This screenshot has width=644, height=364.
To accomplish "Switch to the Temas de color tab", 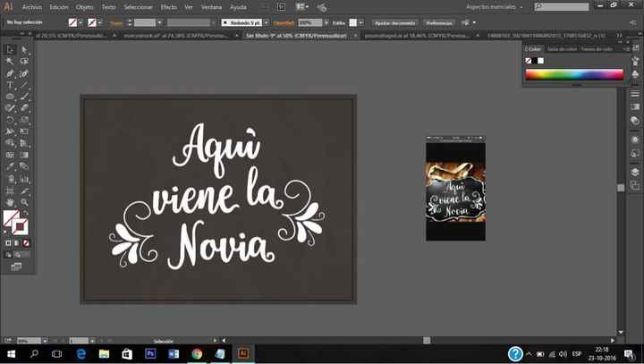I will (597, 49).
